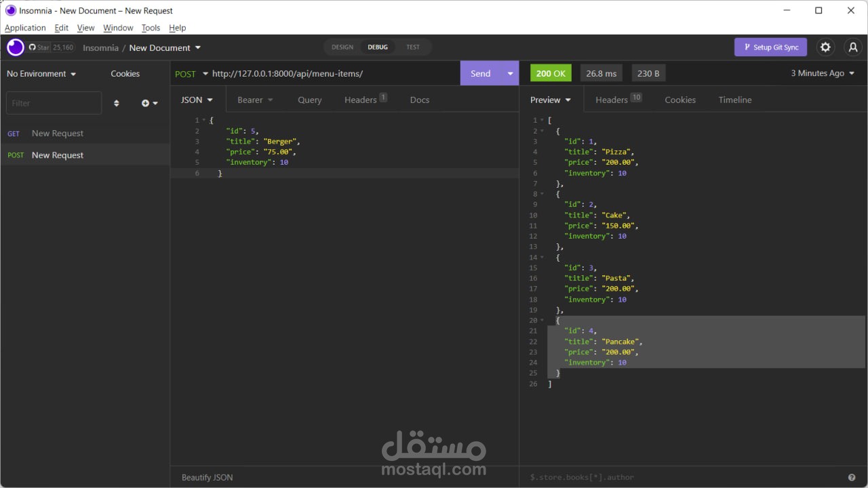Switch to response Headers tab
Viewport: 868px width, 488px height.
[x=618, y=100]
